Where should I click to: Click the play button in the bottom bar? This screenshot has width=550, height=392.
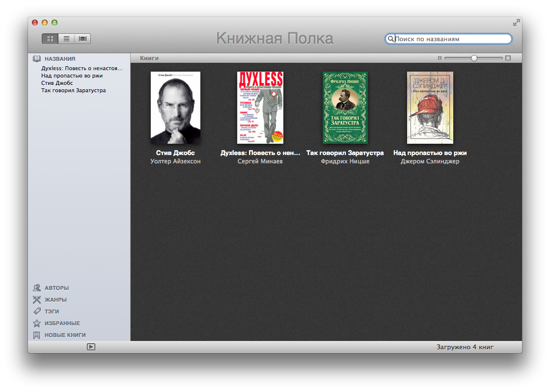91,347
